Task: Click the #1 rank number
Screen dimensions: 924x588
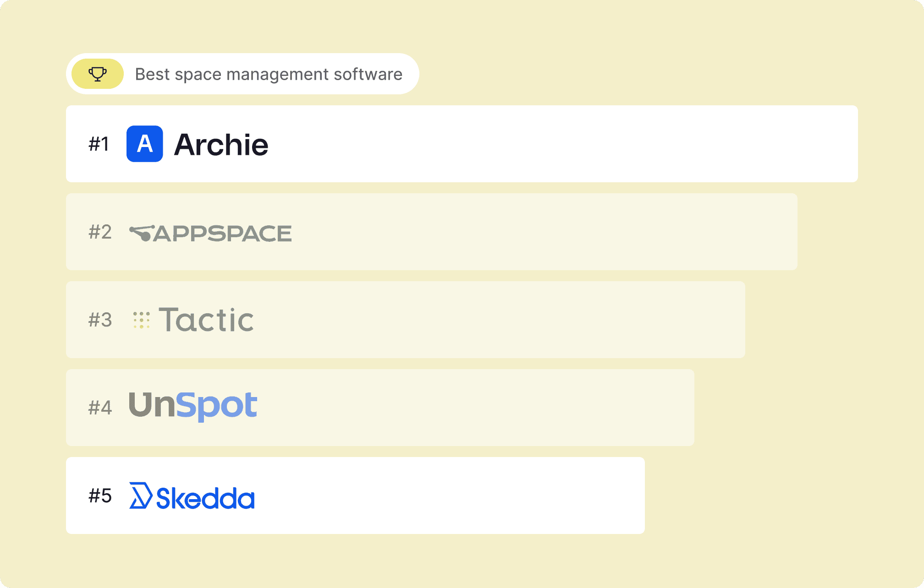Action: pyautogui.click(x=99, y=144)
